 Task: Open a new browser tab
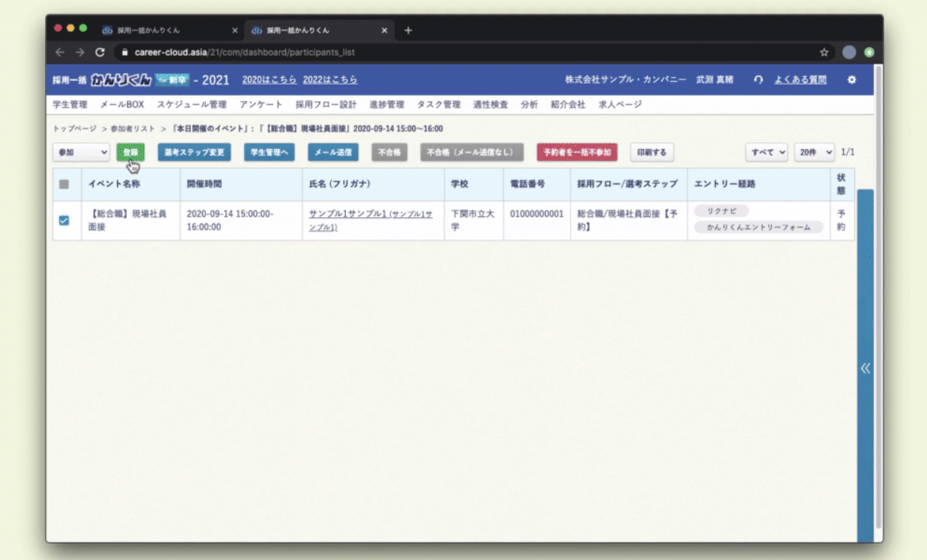tap(408, 31)
